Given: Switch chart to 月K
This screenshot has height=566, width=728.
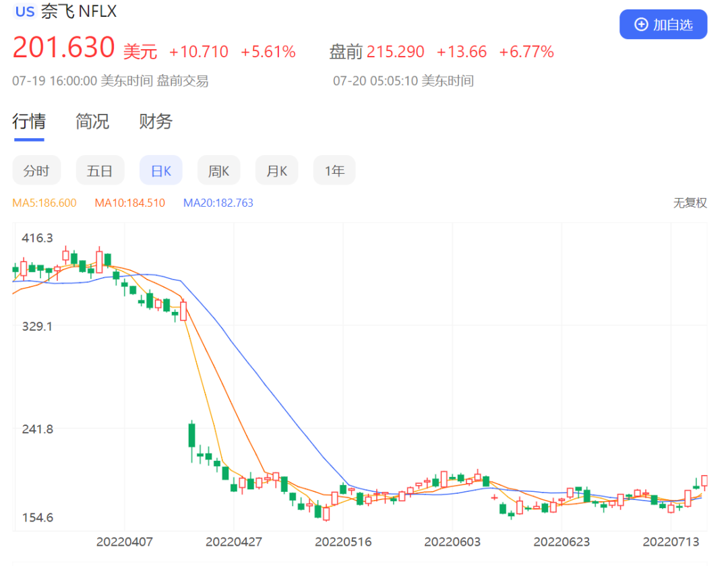Looking at the screenshot, I should coord(277,171).
